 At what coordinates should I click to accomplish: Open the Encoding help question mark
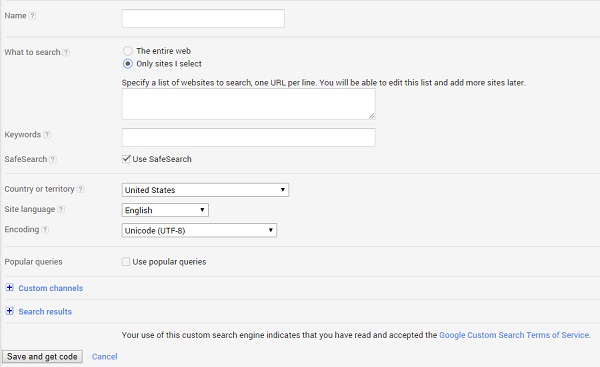pyautogui.click(x=45, y=230)
